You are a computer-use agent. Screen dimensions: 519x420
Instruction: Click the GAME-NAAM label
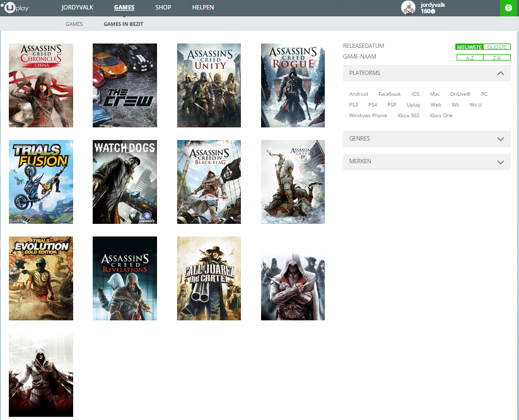pyautogui.click(x=359, y=57)
